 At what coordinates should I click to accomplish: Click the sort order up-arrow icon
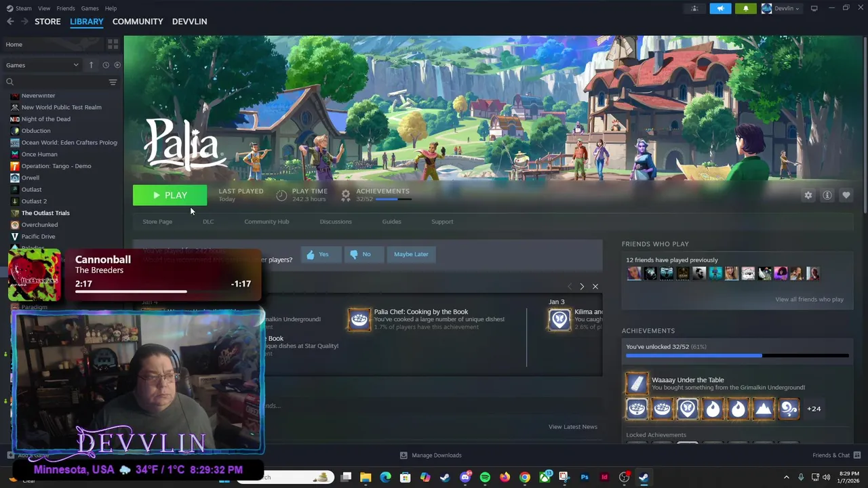coord(91,65)
